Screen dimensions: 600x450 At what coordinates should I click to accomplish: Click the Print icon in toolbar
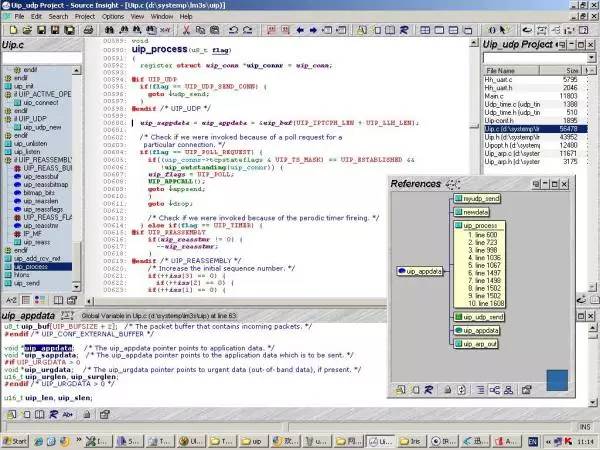pyautogui.click(x=88, y=30)
